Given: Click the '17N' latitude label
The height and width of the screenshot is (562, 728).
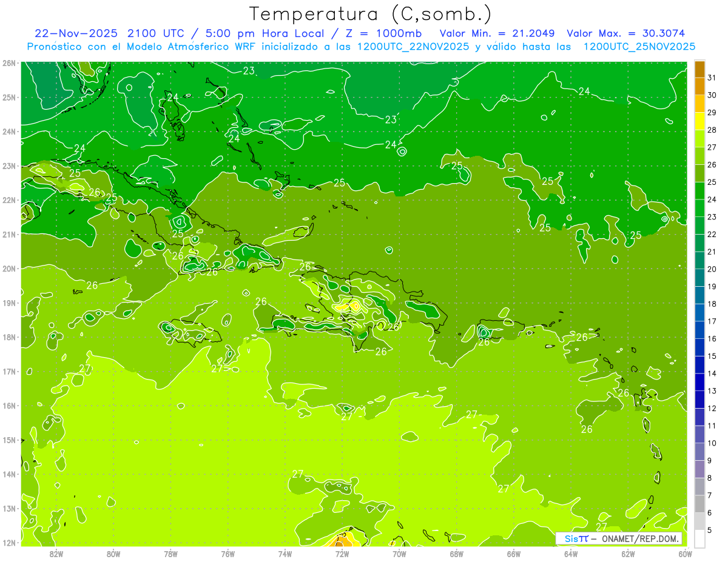Looking at the screenshot, I should click(x=8, y=371).
